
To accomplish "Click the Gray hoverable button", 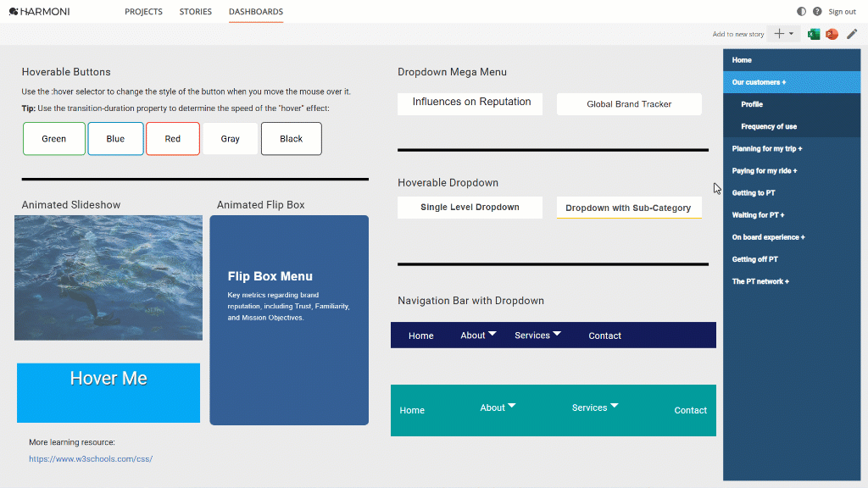I will tap(231, 139).
